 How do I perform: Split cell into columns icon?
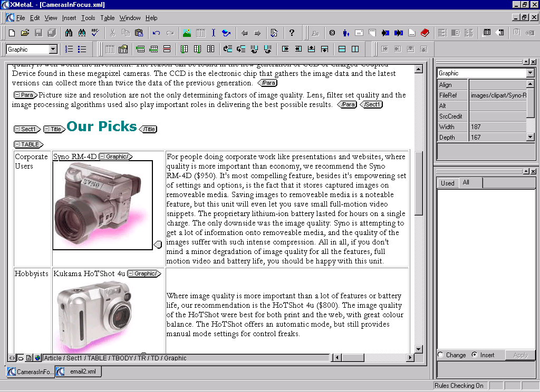coord(355,49)
